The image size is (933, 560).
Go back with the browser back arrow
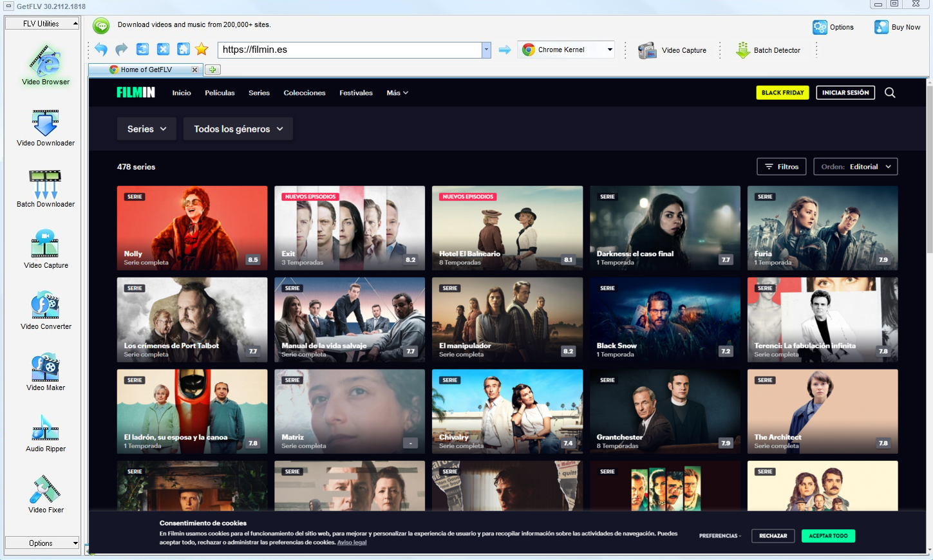coord(101,50)
